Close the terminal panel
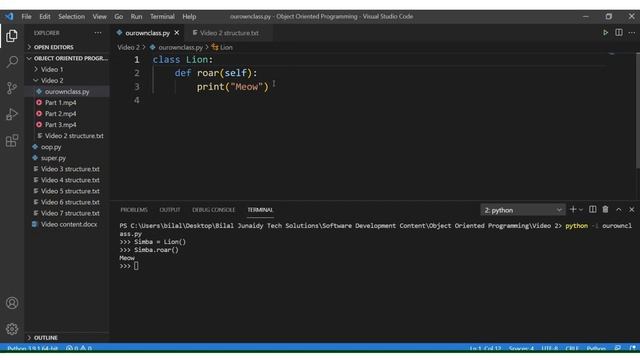The height and width of the screenshot is (360, 640). [631, 209]
